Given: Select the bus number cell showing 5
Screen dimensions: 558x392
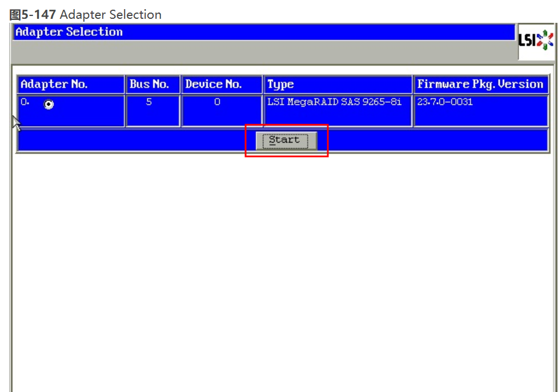Looking at the screenshot, I should pyautogui.click(x=149, y=103).
